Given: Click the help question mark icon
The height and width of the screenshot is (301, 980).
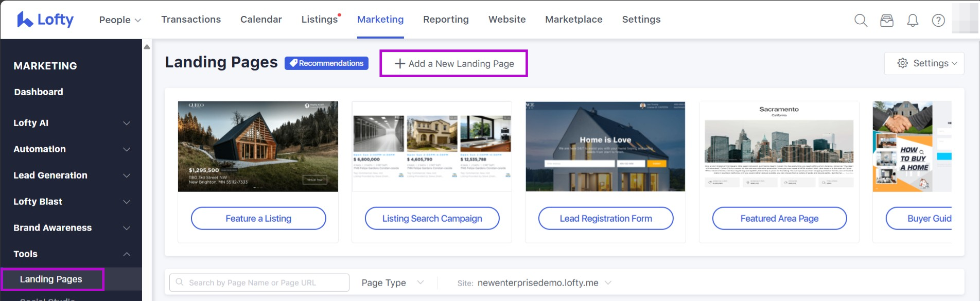Looking at the screenshot, I should click(938, 20).
